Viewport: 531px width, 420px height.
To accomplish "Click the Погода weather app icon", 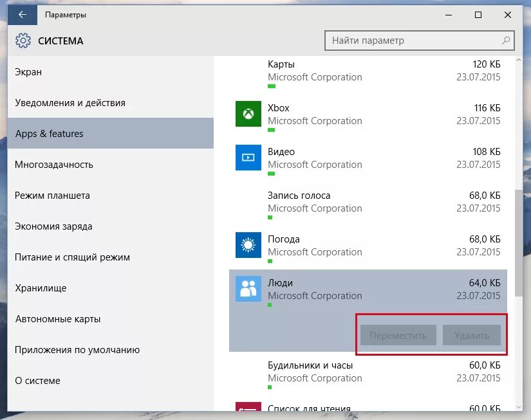I will [x=248, y=245].
